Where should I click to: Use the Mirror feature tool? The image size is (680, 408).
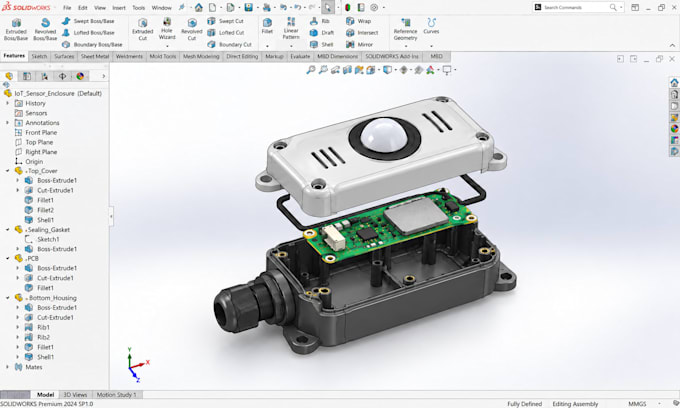coord(360,44)
